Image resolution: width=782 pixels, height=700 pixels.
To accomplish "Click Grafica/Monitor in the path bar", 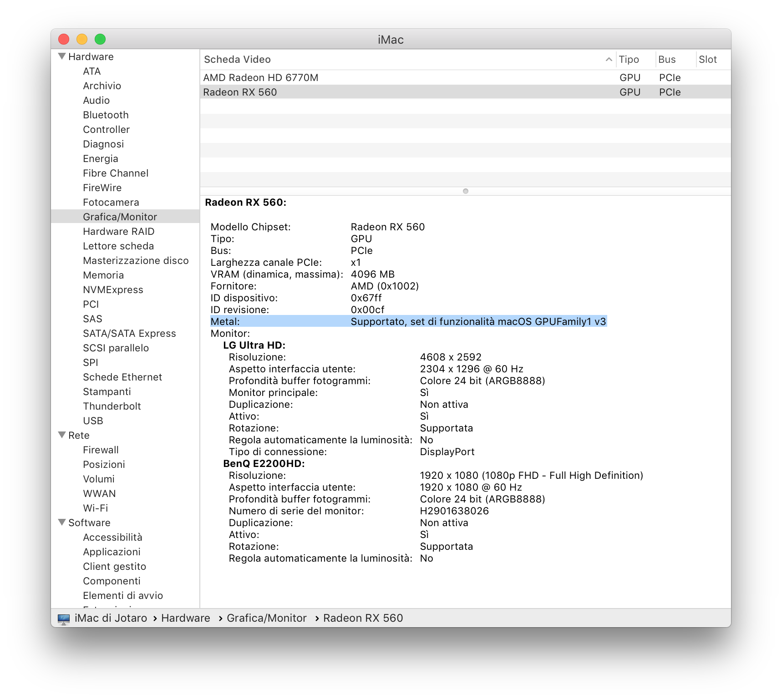I will click(267, 618).
